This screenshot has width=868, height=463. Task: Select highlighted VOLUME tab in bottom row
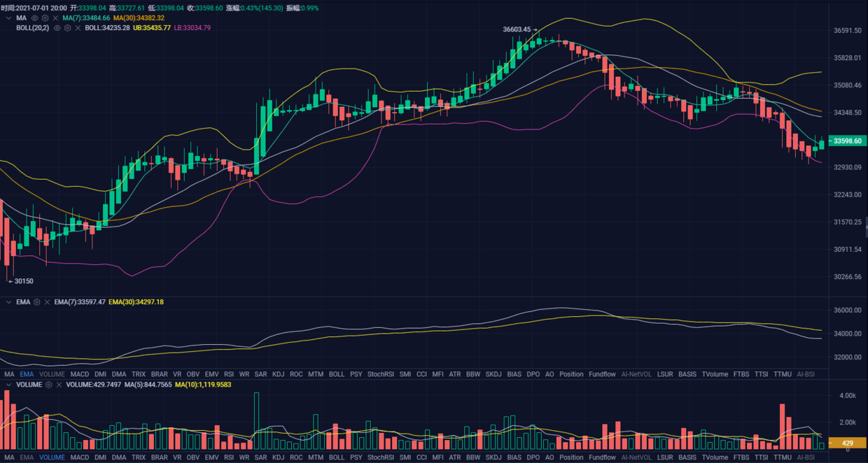click(x=52, y=457)
